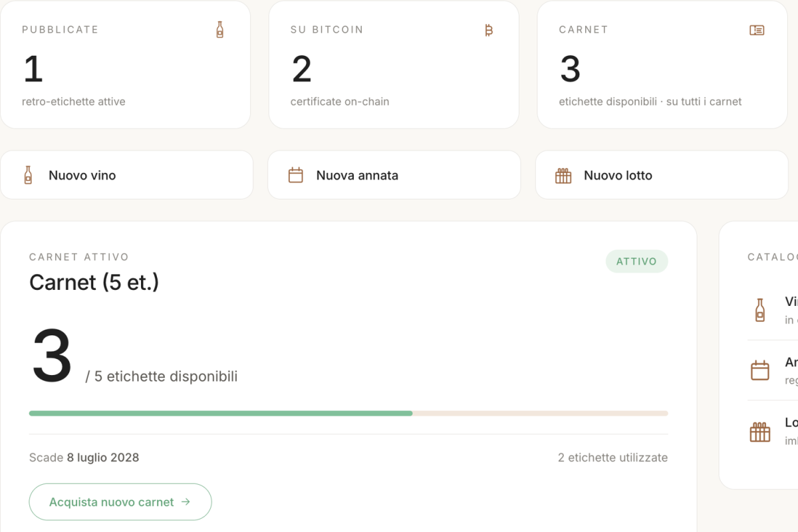Open the Pubblicate retro-etichette attive card
Image resolution: width=798 pixels, height=532 pixels.
125,65
